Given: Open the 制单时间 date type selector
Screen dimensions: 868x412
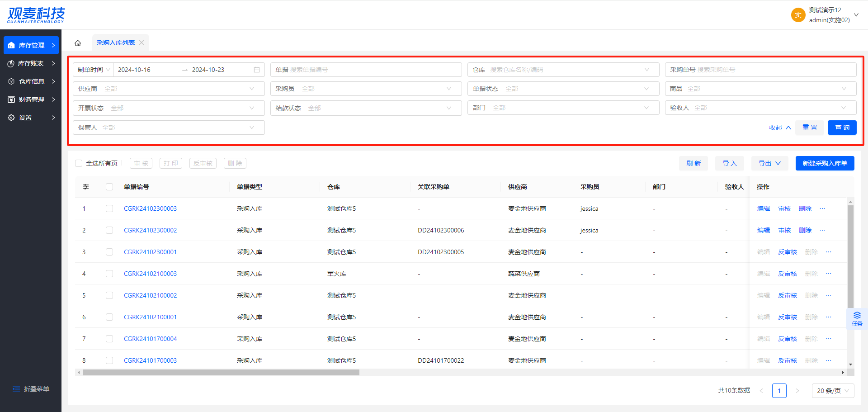Looking at the screenshot, I should click(x=93, y=70).
